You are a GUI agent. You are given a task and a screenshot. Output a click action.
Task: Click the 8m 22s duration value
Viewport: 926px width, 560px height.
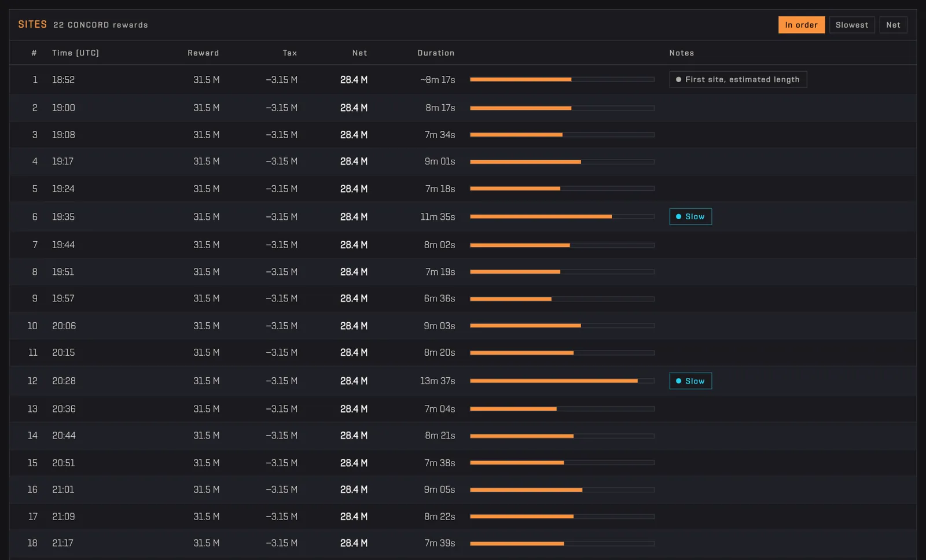point(439,517)
